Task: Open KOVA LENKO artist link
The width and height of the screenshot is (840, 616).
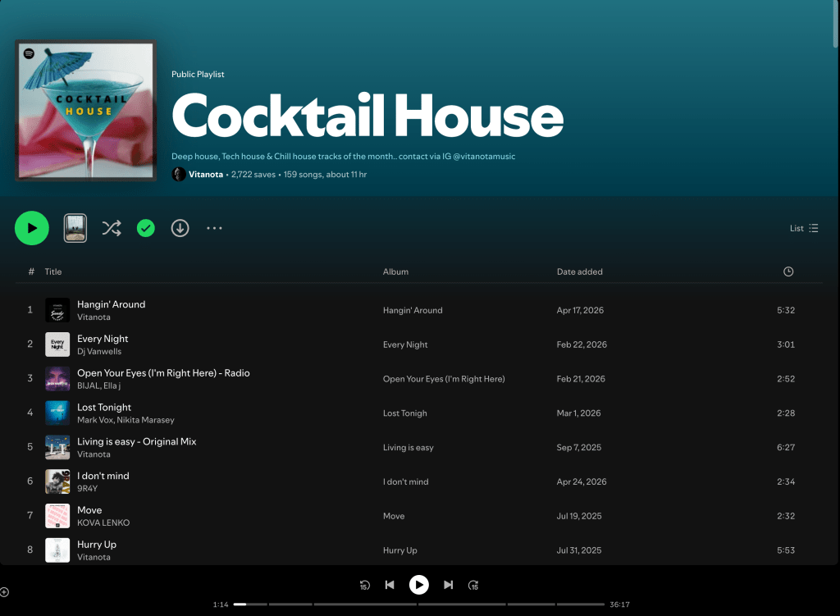Action: tap(103, 522)
